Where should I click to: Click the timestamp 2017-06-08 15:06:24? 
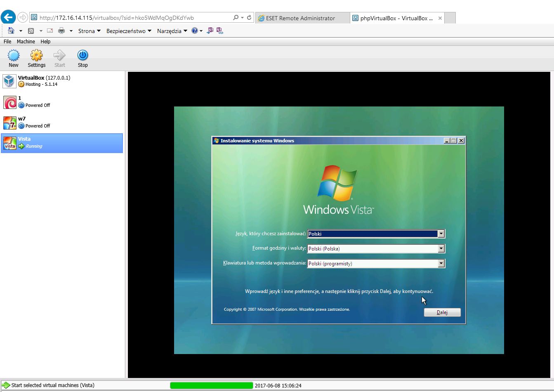(278, 386)
